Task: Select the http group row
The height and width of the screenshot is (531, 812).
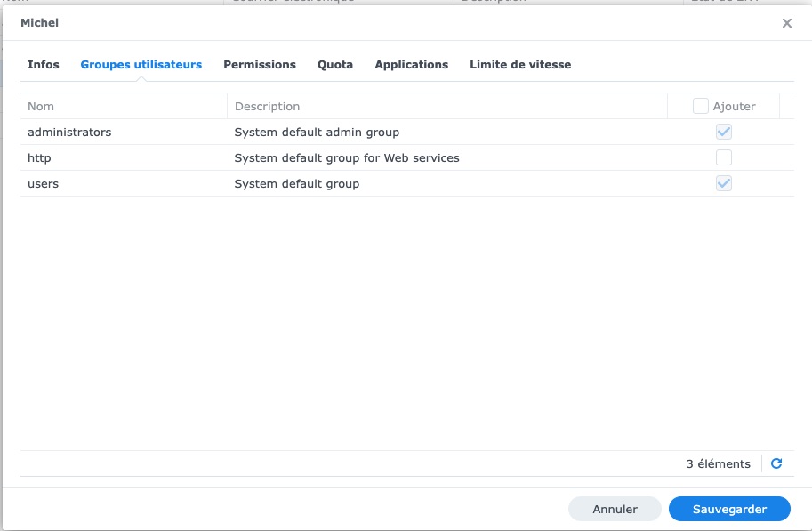Action: coord(39,157)
